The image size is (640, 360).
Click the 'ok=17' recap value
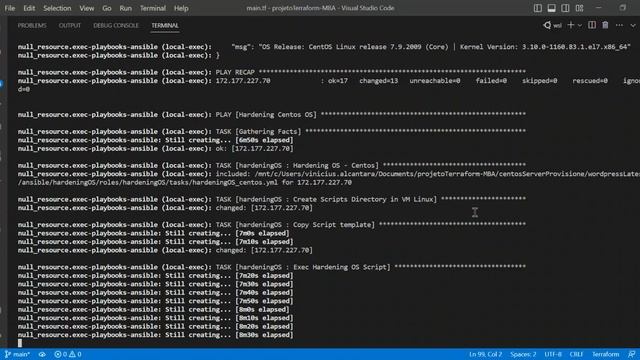[338, 81]
